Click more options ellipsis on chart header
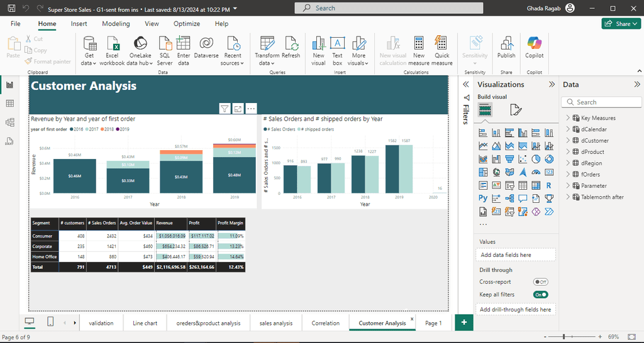 pyautogui.click(x=251, y=109)
